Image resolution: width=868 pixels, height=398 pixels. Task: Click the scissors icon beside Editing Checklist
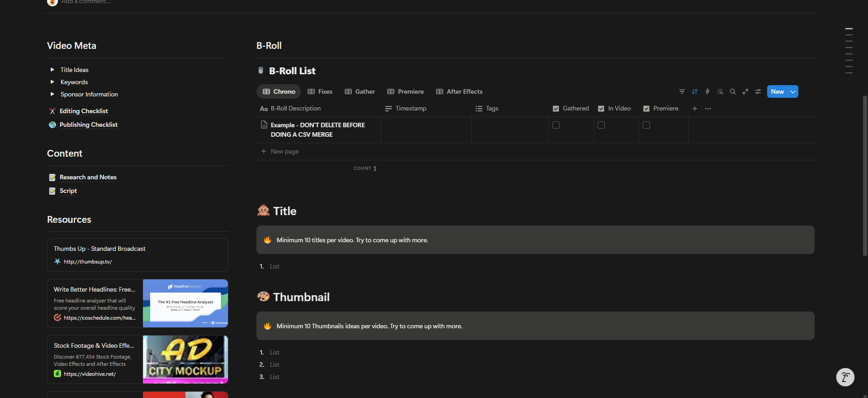52,111
